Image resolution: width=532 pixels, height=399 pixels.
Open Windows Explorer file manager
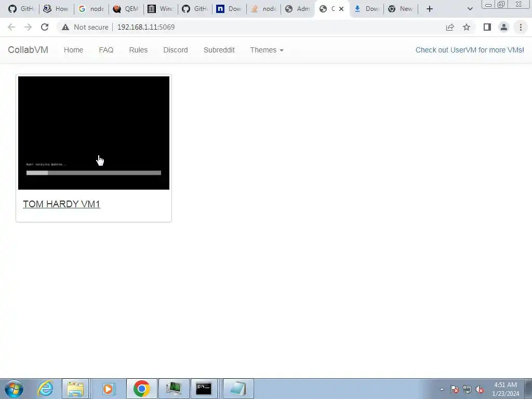pyautogui.click(x=75, y=389)
